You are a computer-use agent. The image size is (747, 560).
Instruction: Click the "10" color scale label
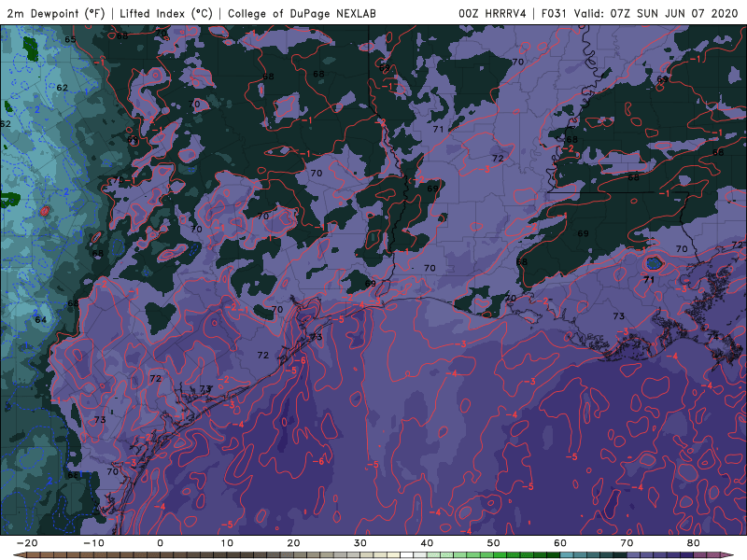pos(227,543)
